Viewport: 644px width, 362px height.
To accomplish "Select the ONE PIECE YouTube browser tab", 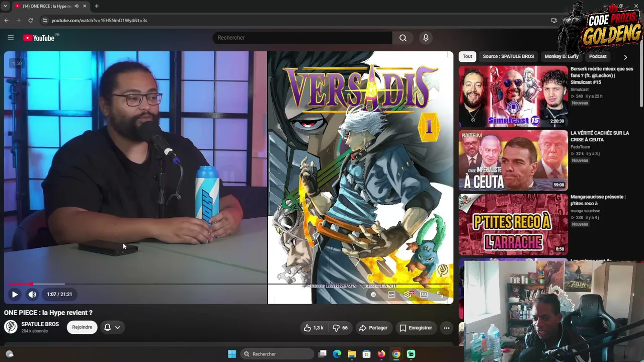I will (50, 6).
